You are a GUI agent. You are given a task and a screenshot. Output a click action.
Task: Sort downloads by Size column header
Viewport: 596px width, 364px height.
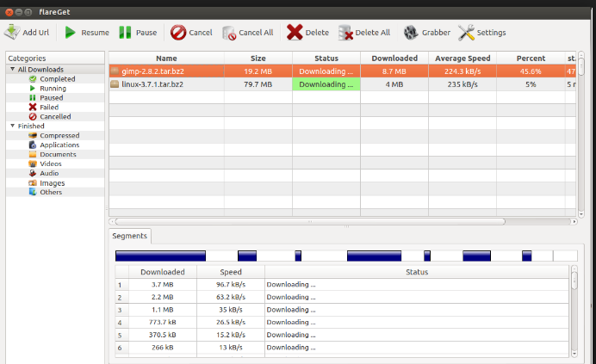258,59
